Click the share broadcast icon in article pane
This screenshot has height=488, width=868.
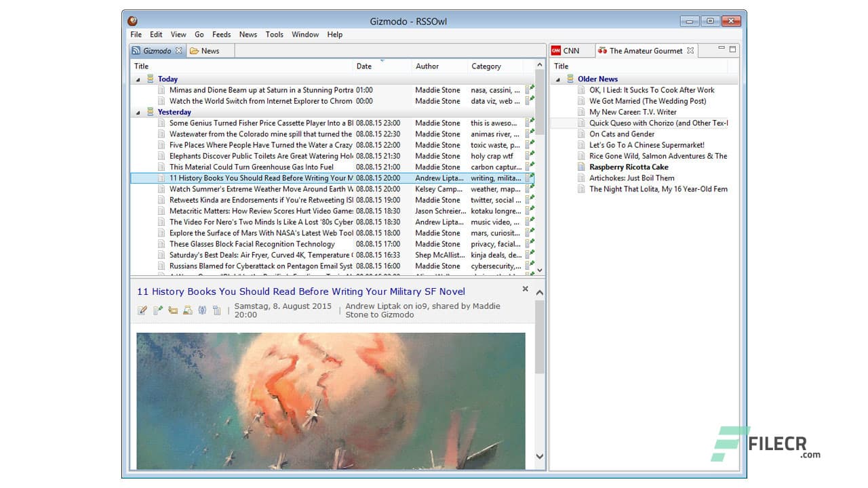(x=203, y=310)
